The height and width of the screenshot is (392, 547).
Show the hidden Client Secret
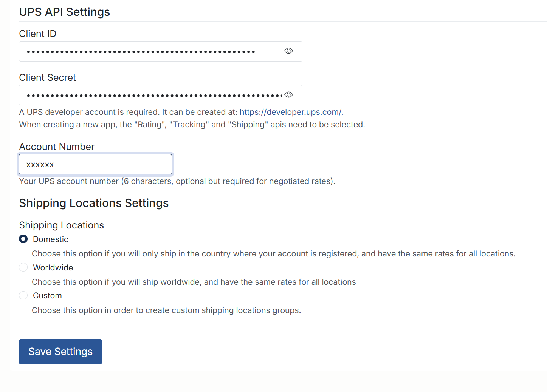point(288,95)
